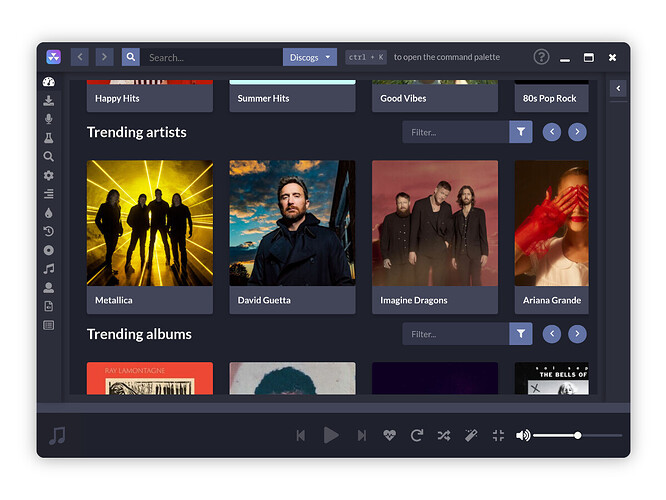This screenshot has width=666, height=500.
Task: Open the dashboard from the sidebar
Action: click(x=48, y=82)
